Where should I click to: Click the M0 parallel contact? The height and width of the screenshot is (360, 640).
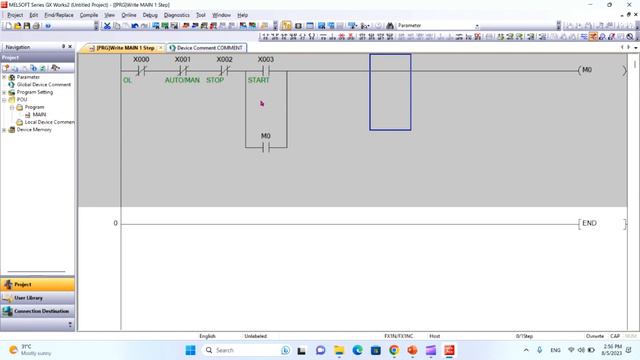point(266,147)
